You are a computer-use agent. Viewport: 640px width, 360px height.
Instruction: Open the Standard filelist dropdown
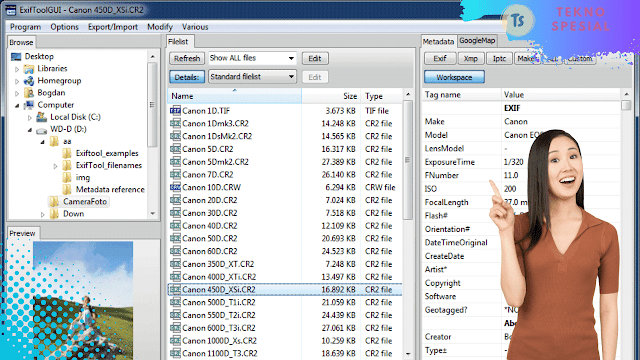[x=252, y=76]
